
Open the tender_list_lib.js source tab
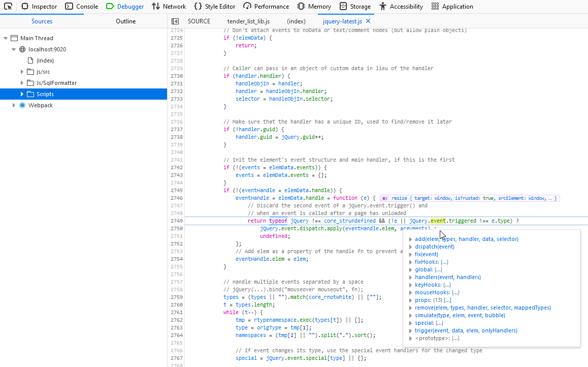click(248, 21)
